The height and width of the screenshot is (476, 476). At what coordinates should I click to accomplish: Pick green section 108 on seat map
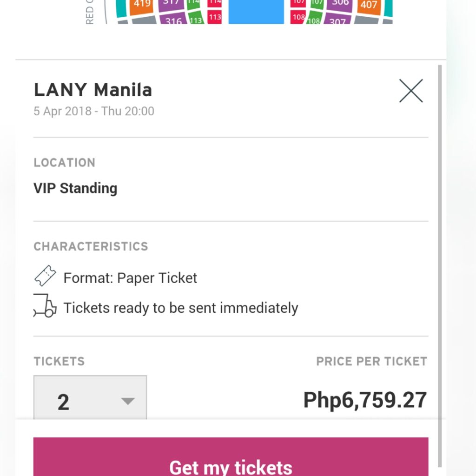314,18
